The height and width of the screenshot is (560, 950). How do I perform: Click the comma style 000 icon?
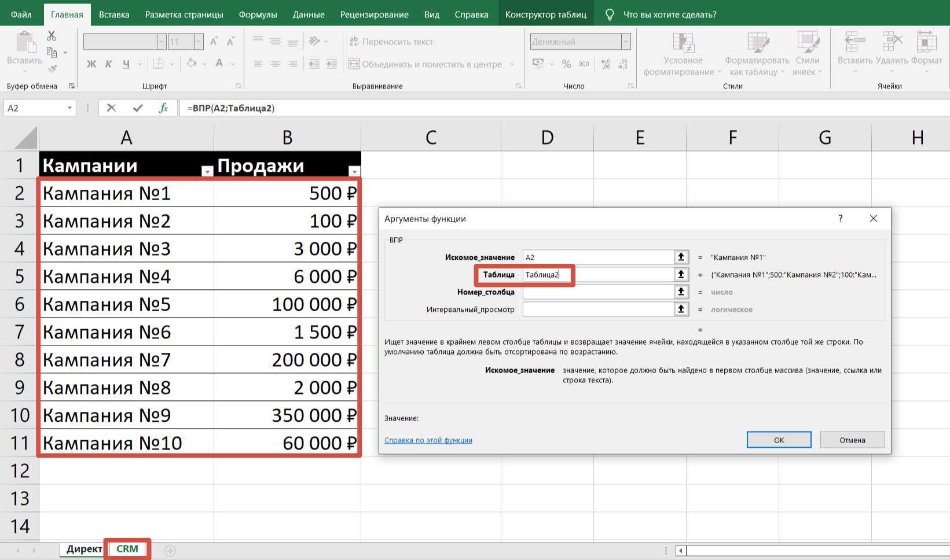click(584, 64)
